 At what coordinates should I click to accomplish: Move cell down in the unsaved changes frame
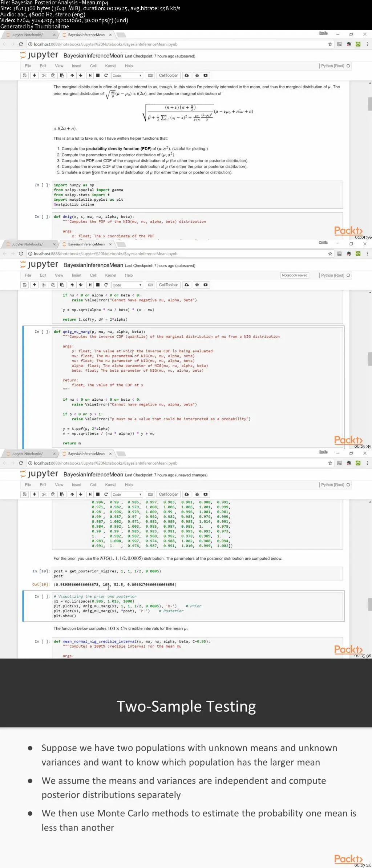[81, 495]
